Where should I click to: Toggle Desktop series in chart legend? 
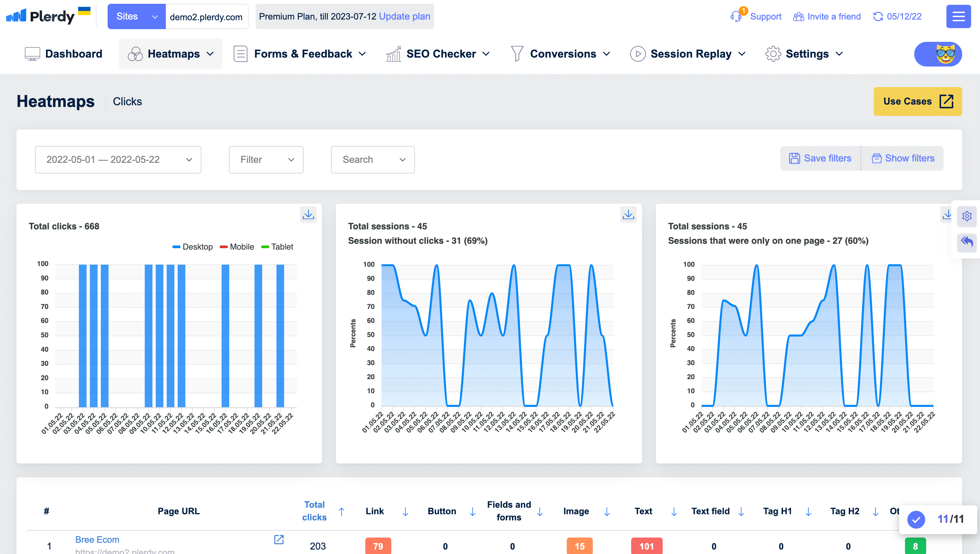pyautogui.click(x=193, y=247)
